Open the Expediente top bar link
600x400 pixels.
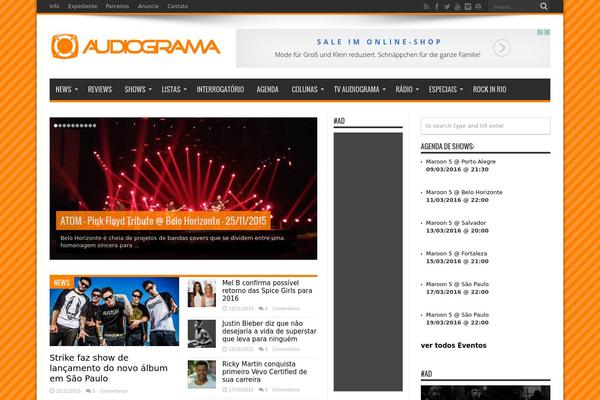[x=83, y=6]
